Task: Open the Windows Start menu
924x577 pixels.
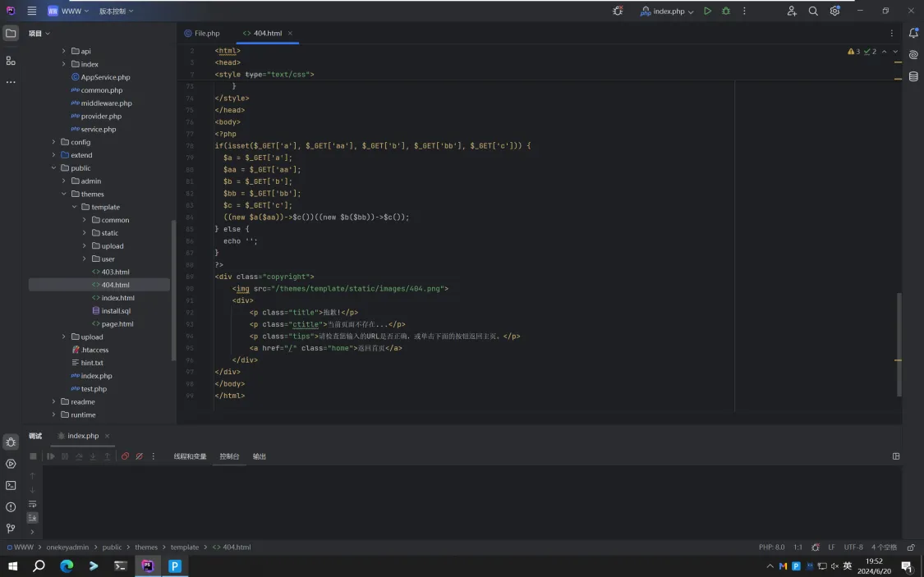Action: pyautogui.click(x=12, y=566)
